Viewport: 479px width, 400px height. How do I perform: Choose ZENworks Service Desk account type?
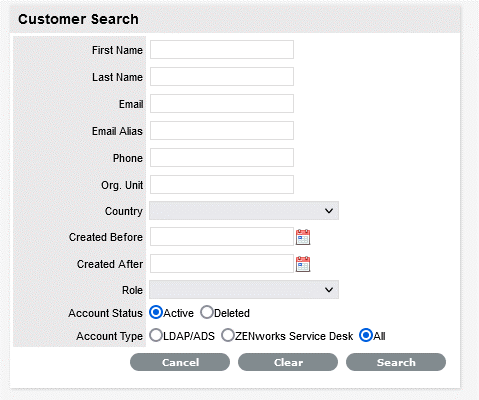pos(228,335)
